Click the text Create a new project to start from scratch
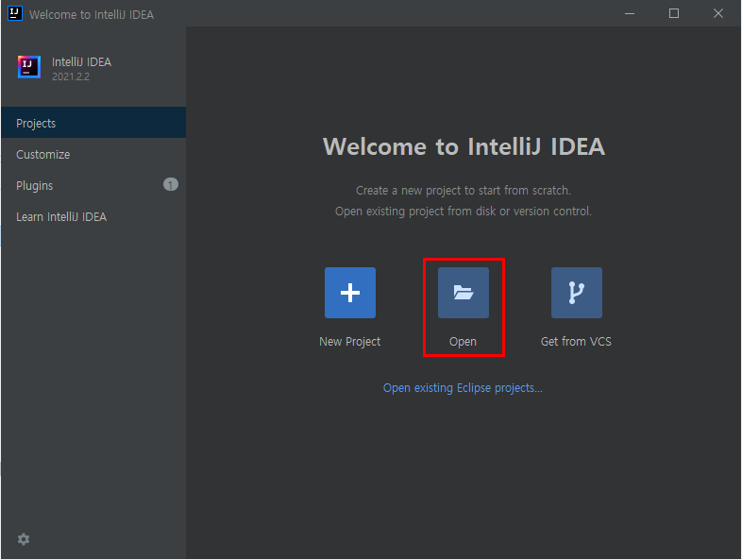The image size is (742, 560). pyautogui.click(x=464, y=191)
